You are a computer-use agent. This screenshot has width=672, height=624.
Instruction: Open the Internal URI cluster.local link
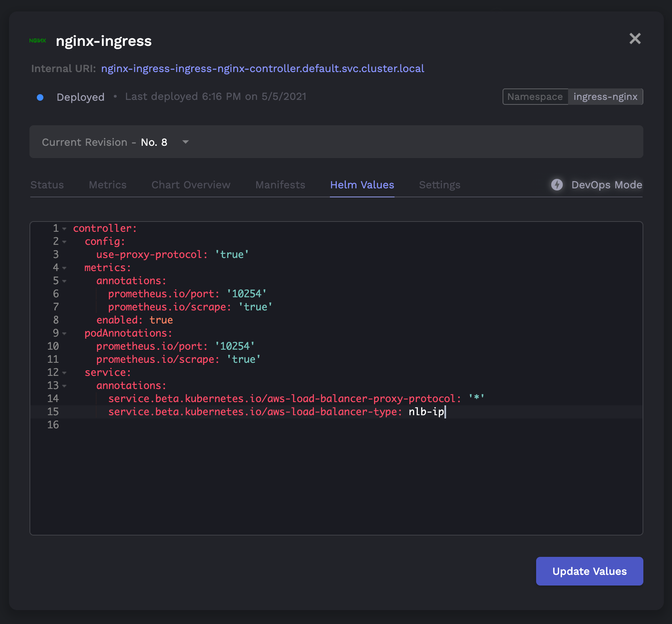pos(263,68)
